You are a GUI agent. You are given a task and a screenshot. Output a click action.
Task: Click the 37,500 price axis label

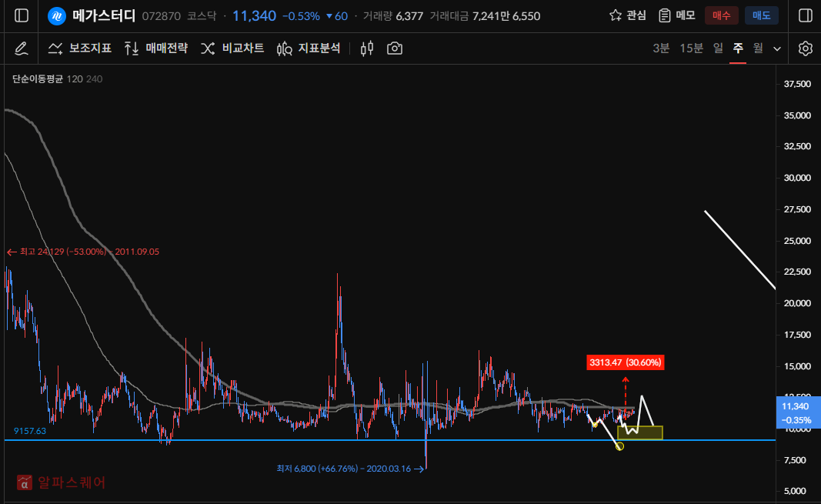tap(797, 84)
